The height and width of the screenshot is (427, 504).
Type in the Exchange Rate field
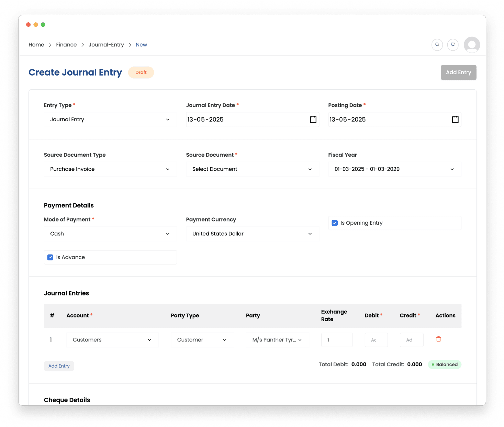point(337,340)
